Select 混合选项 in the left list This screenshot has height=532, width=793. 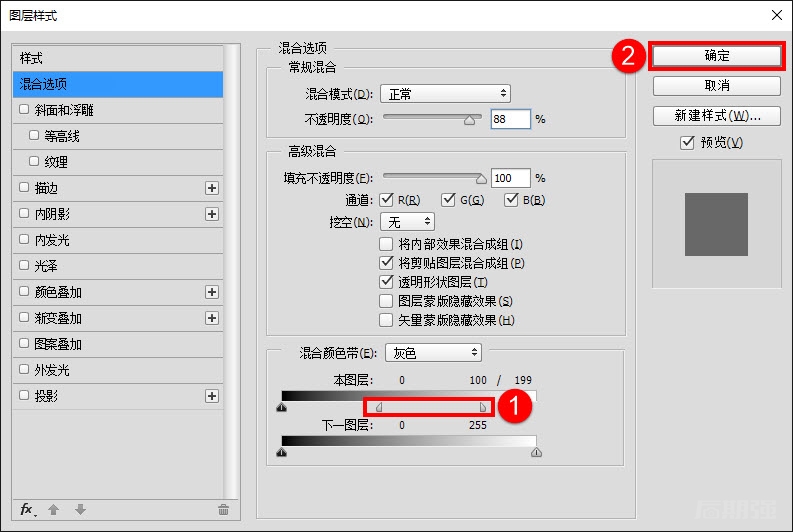click(118, 84)
